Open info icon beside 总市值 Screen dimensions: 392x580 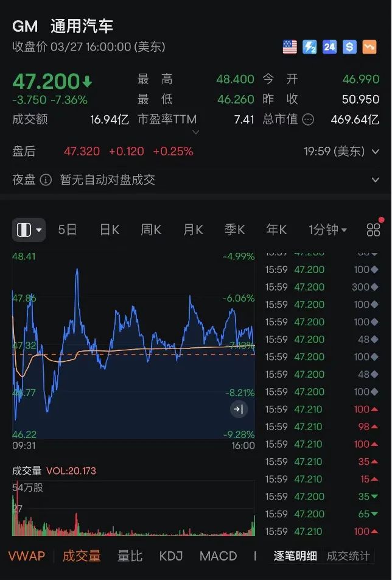(x=308, y=119)
